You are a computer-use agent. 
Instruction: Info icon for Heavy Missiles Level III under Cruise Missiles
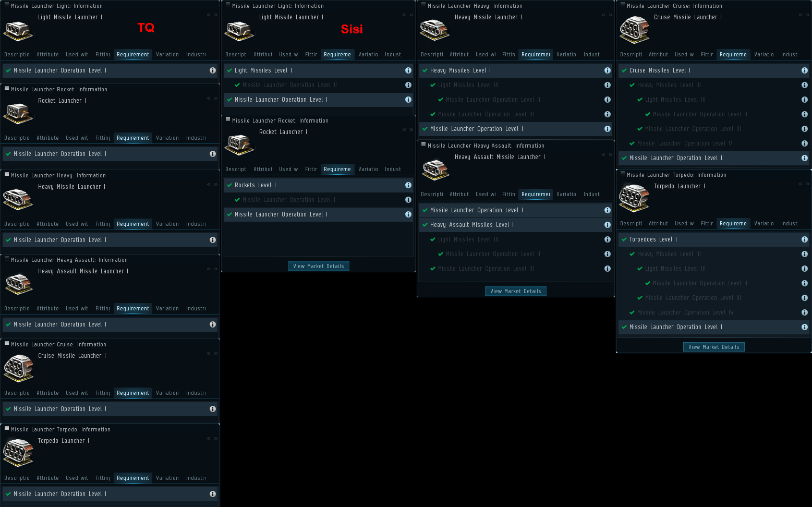tap(805, 85)
